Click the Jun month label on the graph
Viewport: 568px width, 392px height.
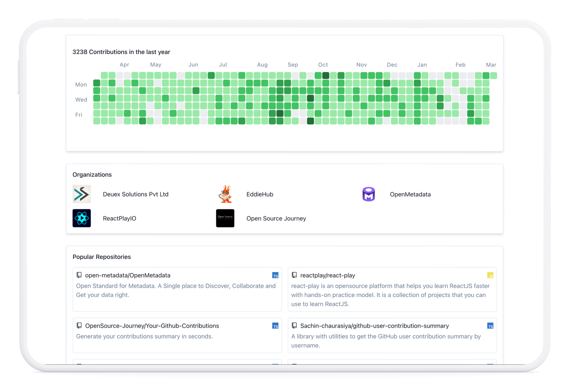[193, 65]
